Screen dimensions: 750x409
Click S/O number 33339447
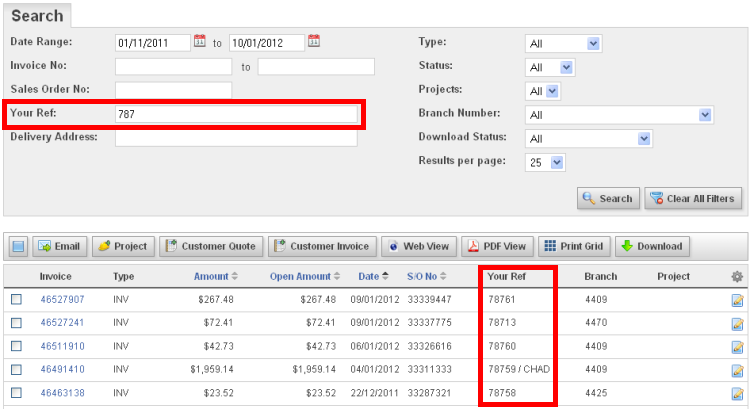click(430, 299)
